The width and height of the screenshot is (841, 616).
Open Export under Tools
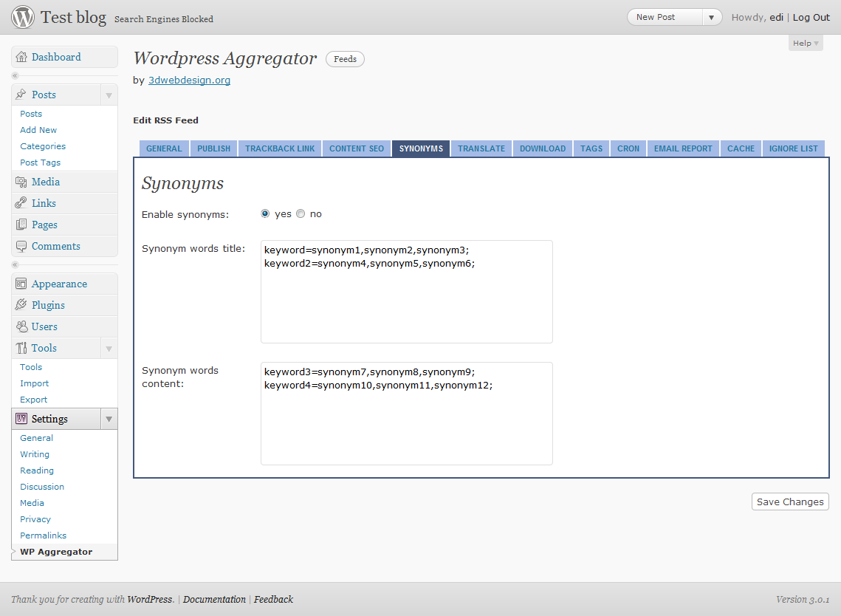[x=34, y=400]
